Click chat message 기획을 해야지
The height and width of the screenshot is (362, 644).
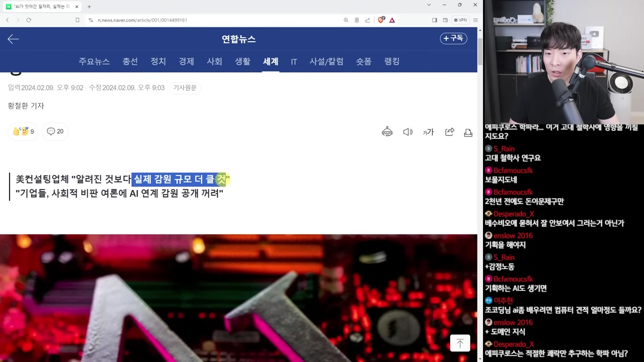pyautogui.click(x=505, y=245)
